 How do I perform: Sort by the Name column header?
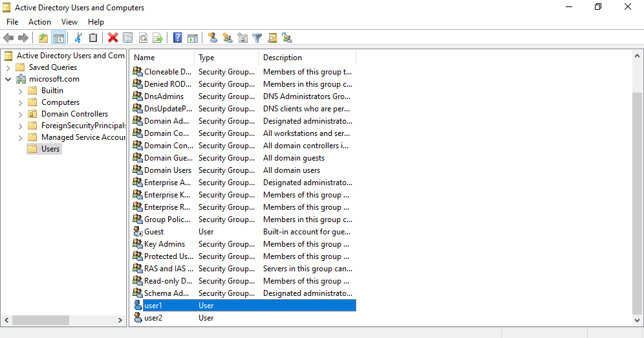coord(162,58)
